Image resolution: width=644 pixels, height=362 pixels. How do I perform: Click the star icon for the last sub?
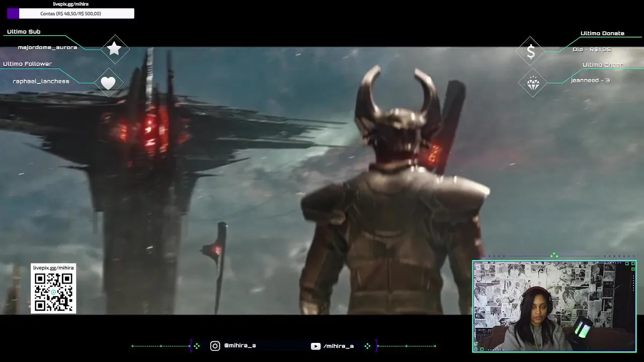(114, 49)
